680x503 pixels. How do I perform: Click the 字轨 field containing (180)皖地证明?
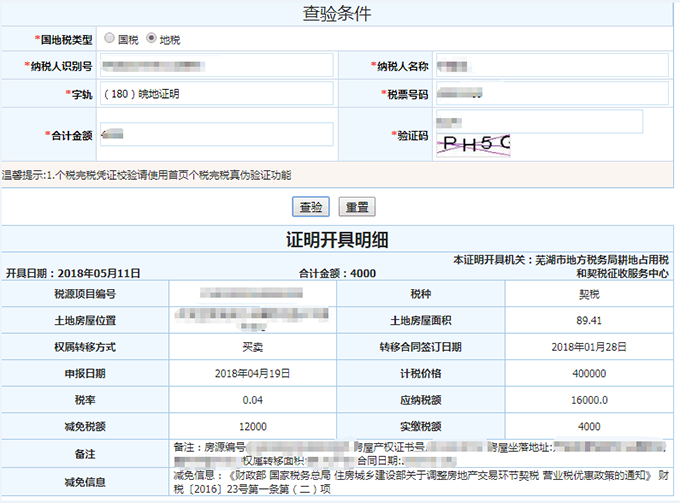(216, 94)
